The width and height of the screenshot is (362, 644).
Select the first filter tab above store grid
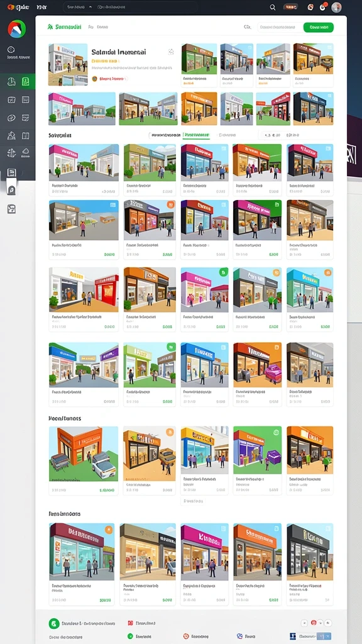165,135
